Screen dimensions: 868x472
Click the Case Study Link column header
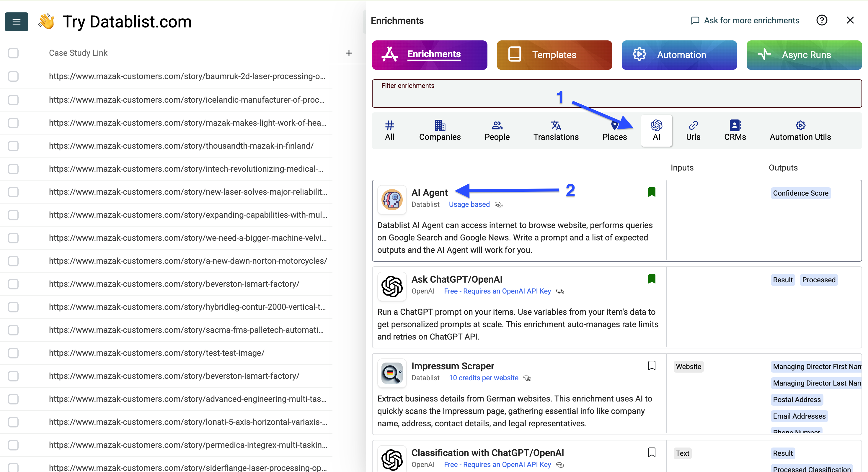click(78, 53)
